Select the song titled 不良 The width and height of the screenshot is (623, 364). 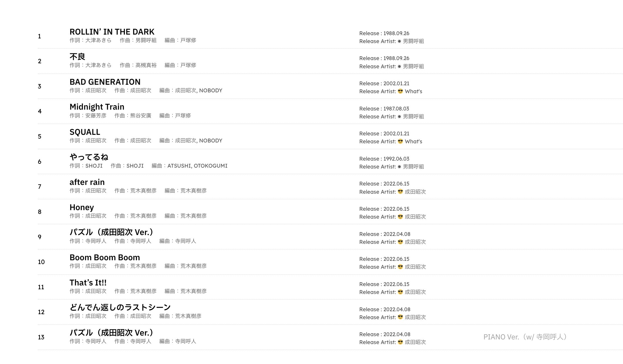click(x=77, y=57)
